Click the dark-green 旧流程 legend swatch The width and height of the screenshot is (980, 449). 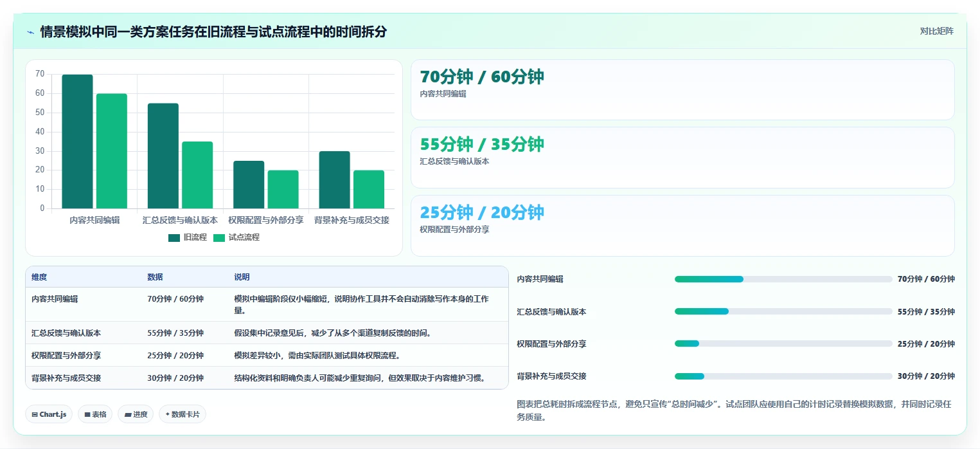click(174, 237)
